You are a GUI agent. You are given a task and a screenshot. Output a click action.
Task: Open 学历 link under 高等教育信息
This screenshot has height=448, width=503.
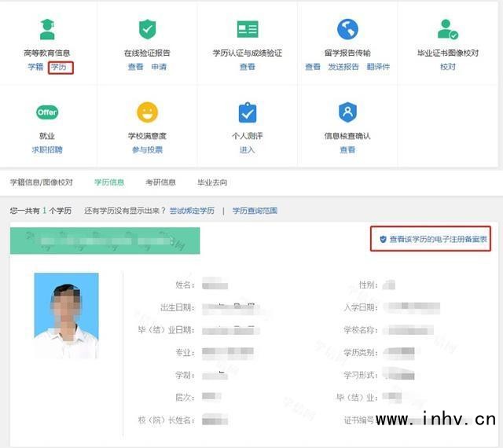coord(59,67)
